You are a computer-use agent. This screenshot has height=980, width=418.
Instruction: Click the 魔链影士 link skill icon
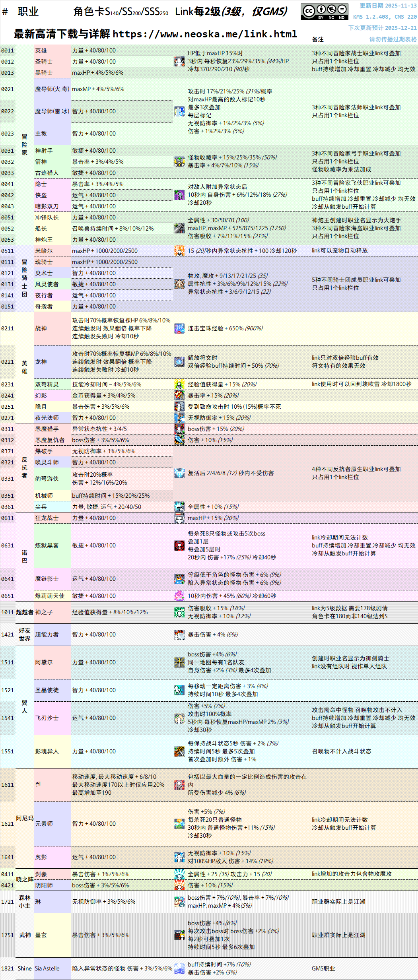coord(179,579)
